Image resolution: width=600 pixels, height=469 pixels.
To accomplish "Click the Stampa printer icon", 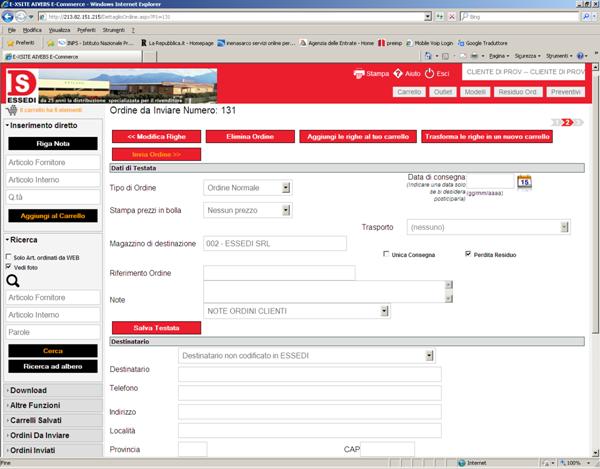I will pyautogui.click(x=359, y=74).
